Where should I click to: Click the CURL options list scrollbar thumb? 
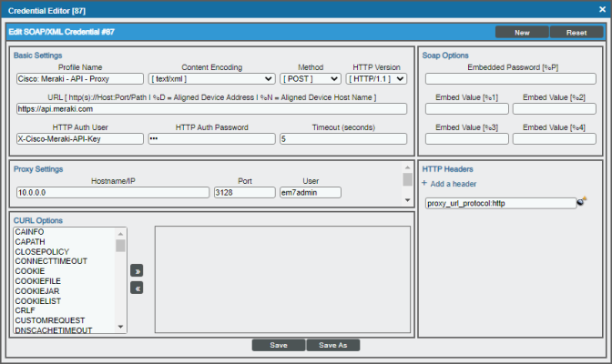point(120,246)
